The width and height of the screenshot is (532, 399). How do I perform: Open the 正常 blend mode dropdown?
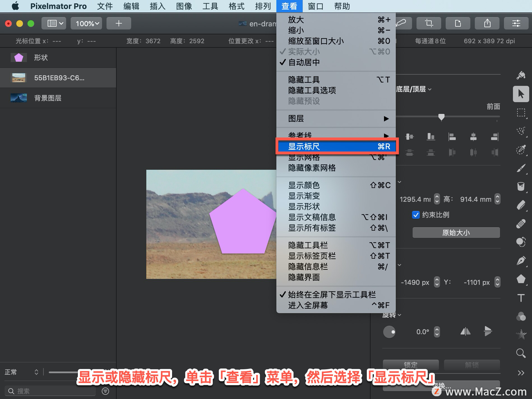coord(21,372)
